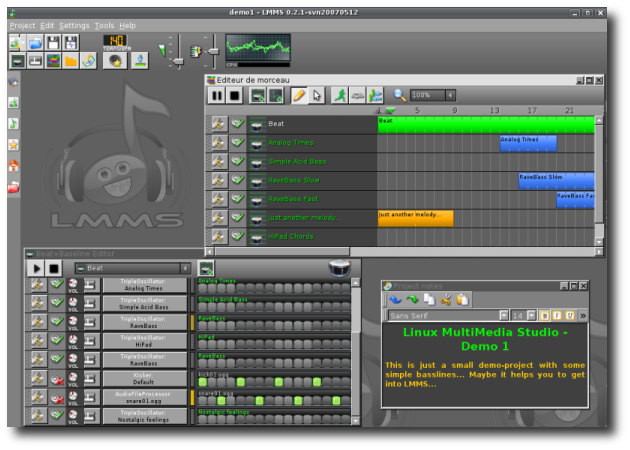Add beat/bassline in Beat+Baseline Editor
Image resolution: width=630 pixels, height=450 pixels.
[206, 268]
